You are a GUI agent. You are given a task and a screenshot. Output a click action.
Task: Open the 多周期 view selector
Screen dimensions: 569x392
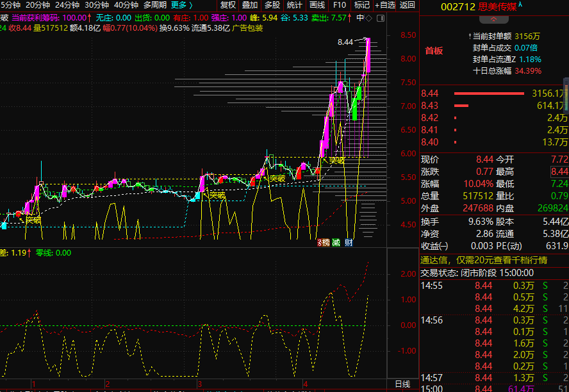(154, 5)
